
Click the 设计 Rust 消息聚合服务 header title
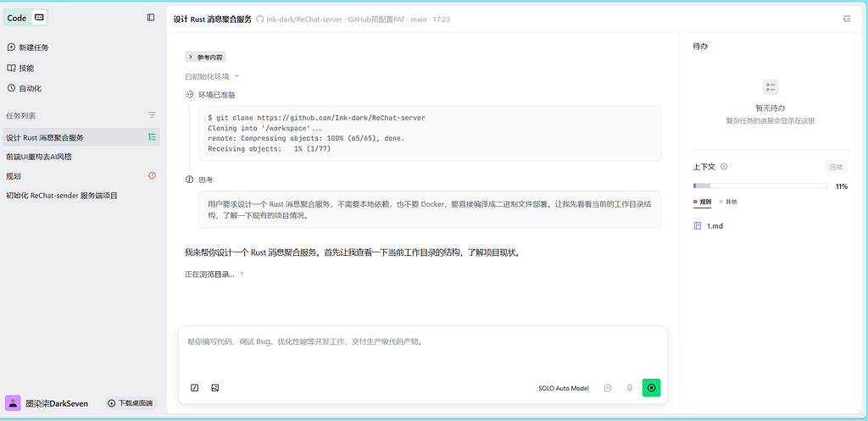[x=212, y=19]
